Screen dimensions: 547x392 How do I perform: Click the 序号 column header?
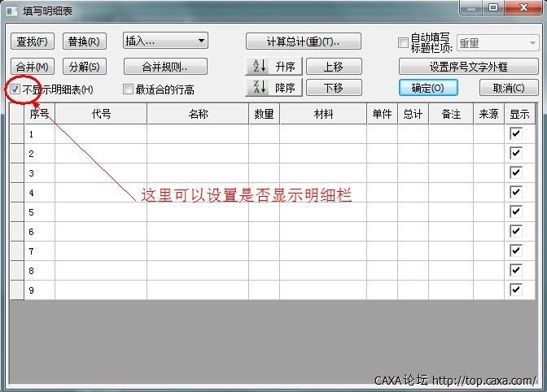point(39,114)
